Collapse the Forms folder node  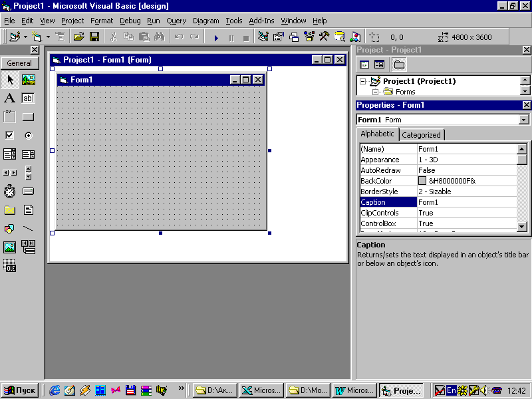(x=375, y=92)
